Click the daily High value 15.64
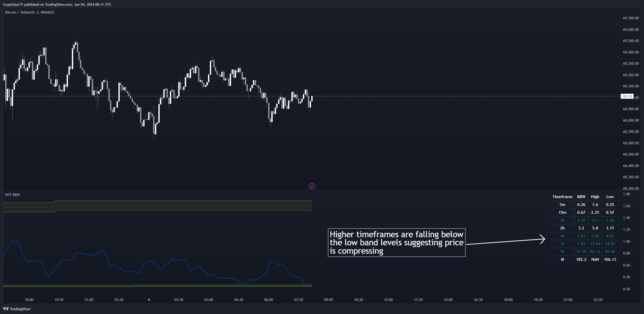 (595, 244)
